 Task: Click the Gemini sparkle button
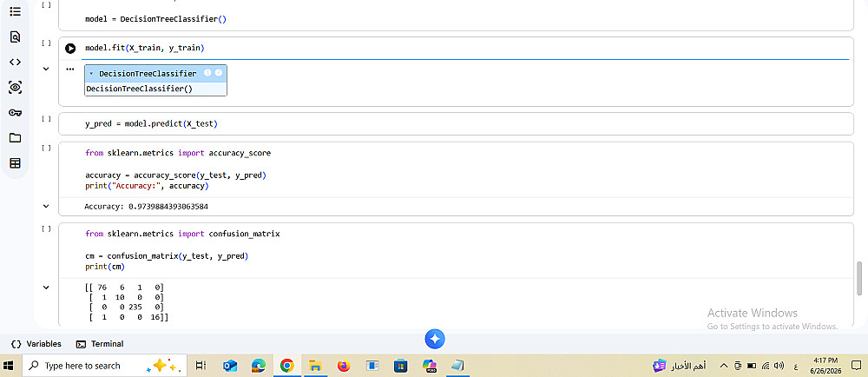pos(435,339)
